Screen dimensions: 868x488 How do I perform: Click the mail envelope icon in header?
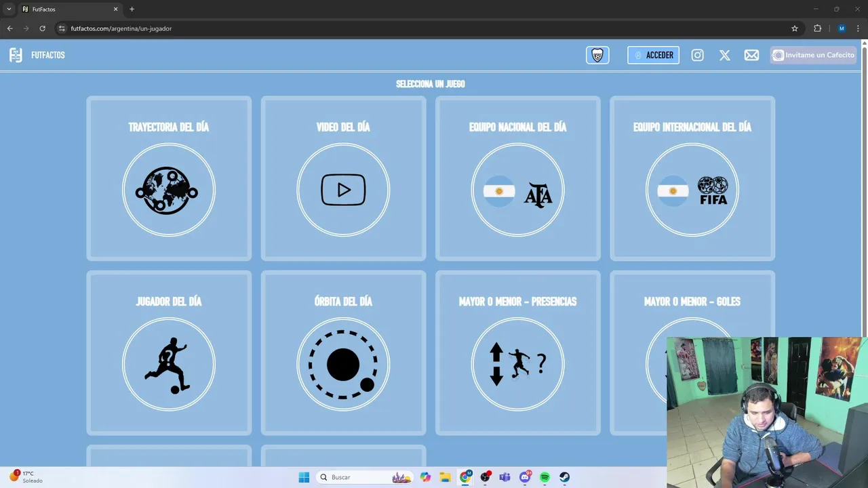[751, 56]
